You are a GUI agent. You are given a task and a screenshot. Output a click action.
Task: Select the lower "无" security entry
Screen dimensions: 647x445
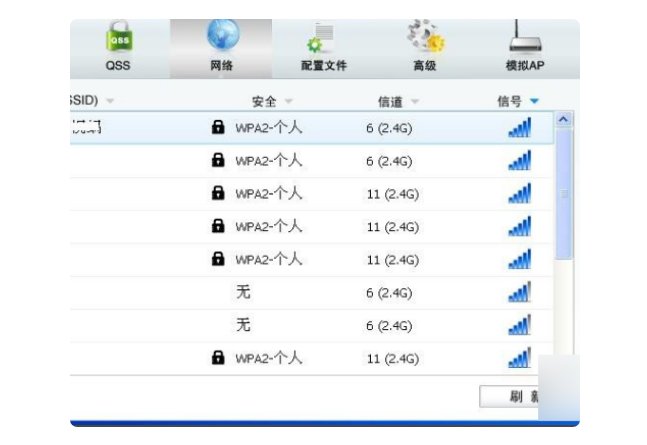click(x=243, y=324)
